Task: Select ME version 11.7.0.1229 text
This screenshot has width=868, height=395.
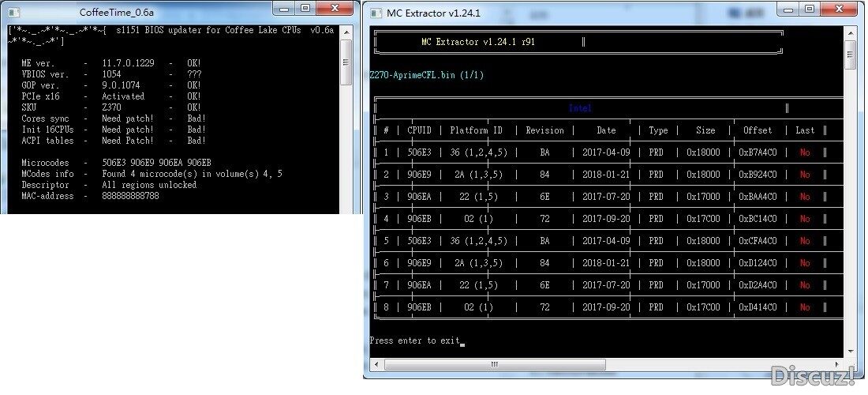Action: [x=128, y=63]
